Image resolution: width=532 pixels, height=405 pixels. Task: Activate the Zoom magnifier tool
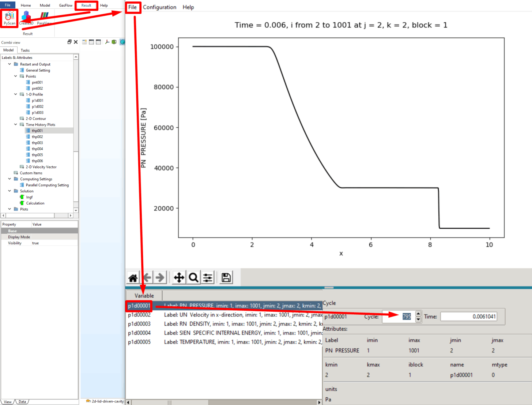click(193, 278)
